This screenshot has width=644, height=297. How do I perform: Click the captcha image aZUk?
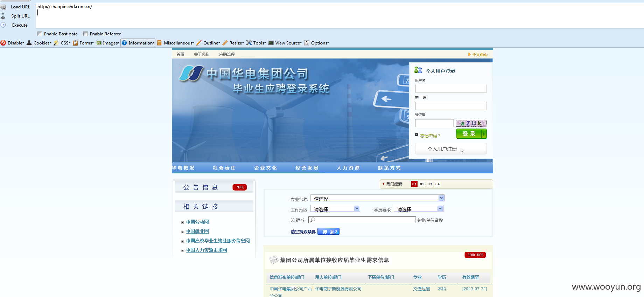click(x=471, y=123)
